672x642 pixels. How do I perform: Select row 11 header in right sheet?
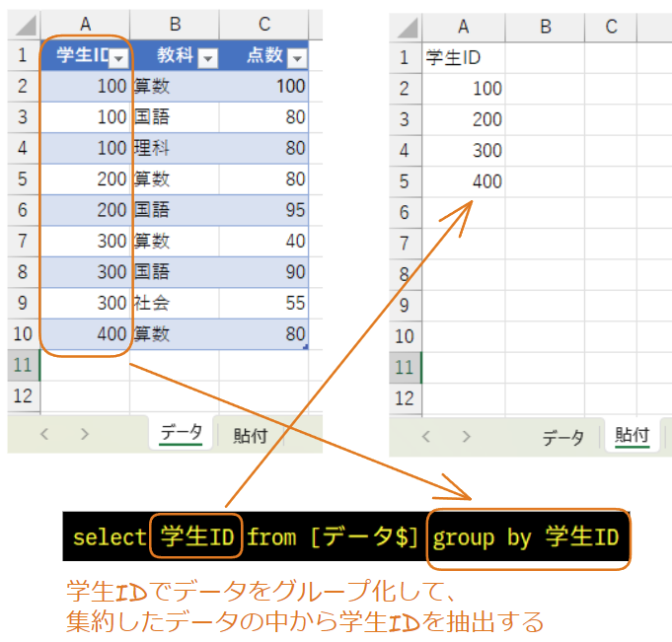pos(405,368)
